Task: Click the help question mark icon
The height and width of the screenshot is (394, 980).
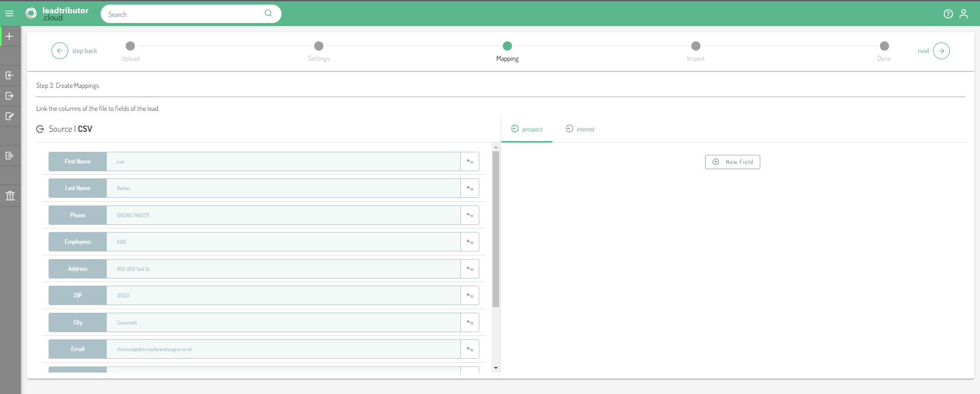Action: pyautogui.click(x=948, y=14)
